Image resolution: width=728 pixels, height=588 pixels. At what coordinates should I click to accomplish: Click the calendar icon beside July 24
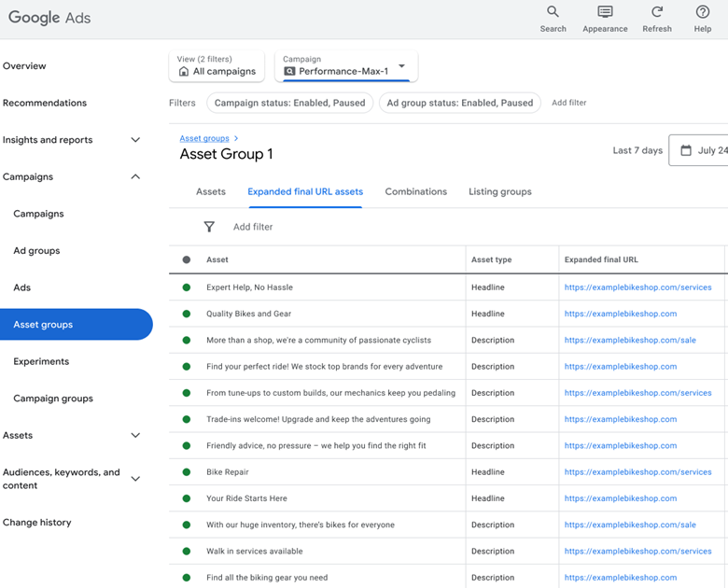[x=686, y=150]
